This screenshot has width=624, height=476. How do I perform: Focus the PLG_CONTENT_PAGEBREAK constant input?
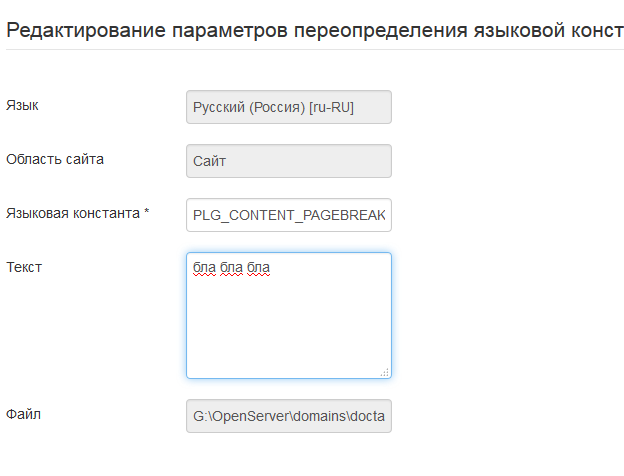[288, 215]
